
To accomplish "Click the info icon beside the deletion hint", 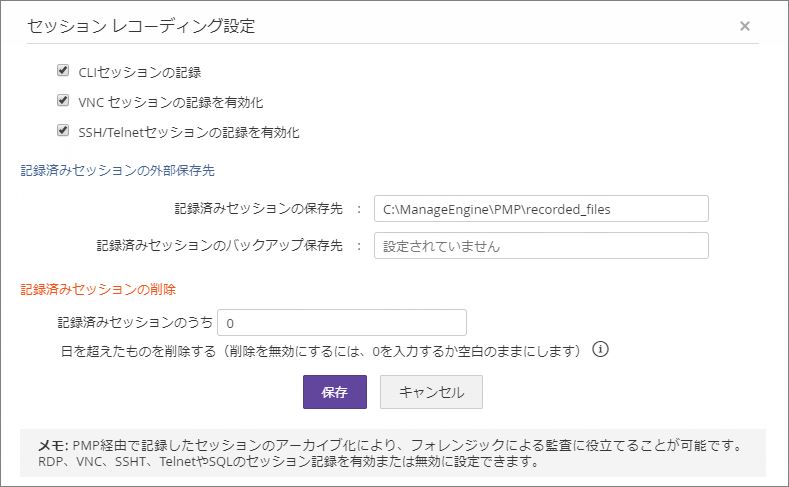I will point(601,350).
